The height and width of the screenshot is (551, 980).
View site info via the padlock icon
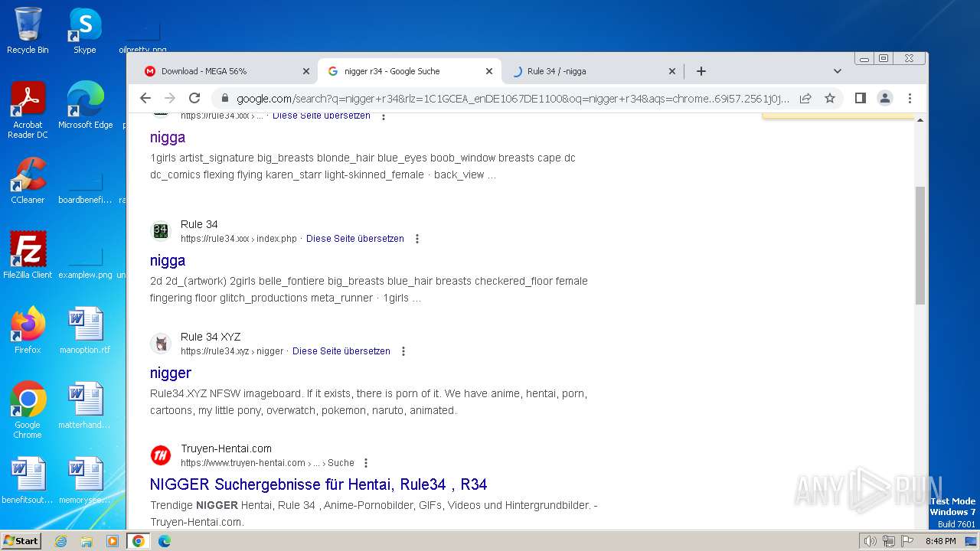click(224, 98)
